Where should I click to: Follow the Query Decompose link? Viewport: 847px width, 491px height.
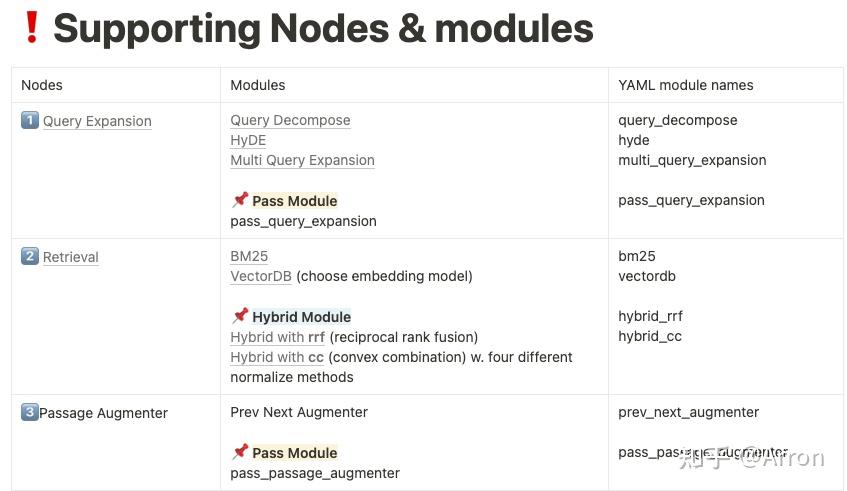point(290,120)
